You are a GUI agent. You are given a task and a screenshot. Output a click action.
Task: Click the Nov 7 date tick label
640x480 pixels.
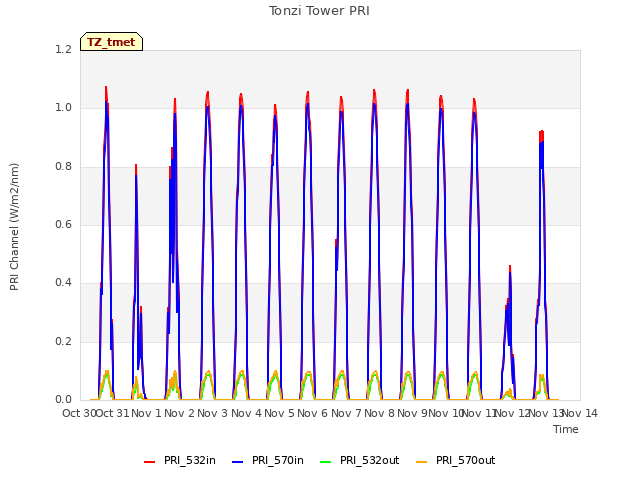pos(346,413)
